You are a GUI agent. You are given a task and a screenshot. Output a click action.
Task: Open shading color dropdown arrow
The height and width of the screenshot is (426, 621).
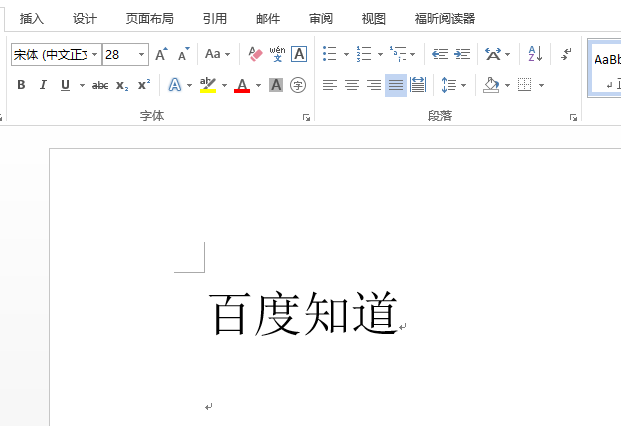[x=507, y=85]
